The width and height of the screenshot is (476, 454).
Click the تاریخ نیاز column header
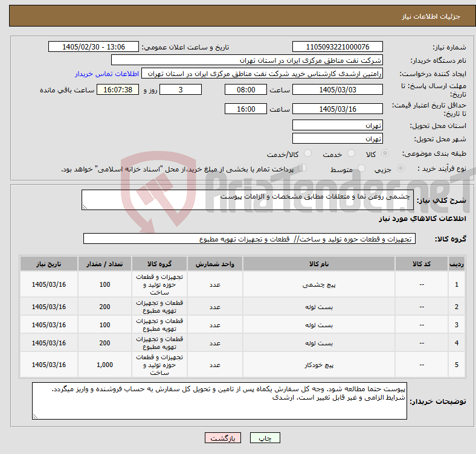(49, 264)
